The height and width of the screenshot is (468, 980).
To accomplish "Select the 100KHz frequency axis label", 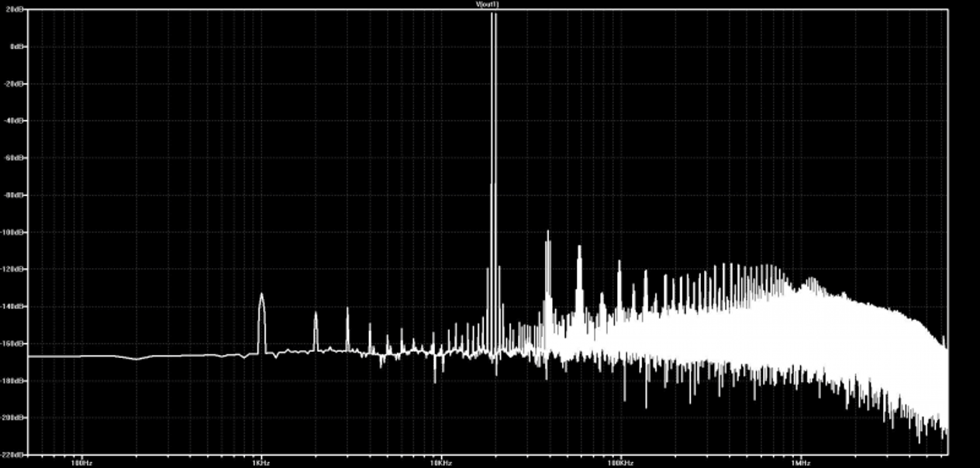I will tap(621, 463).
